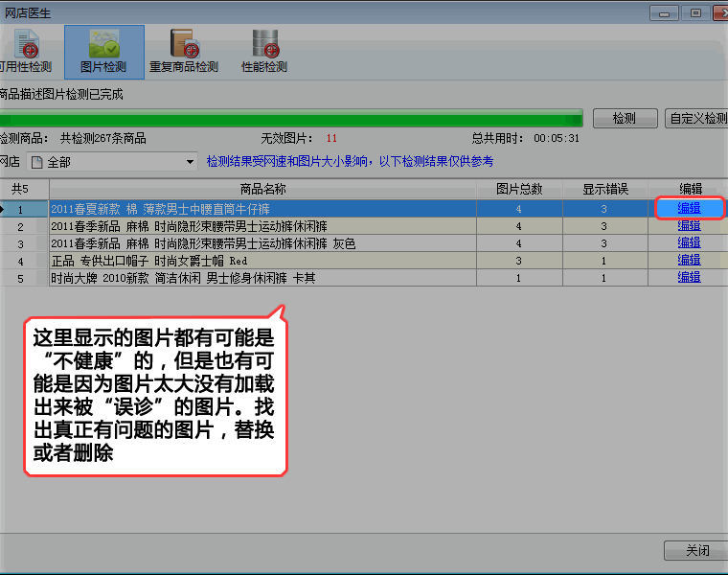728x575 pixels.
Task: Click row number 3 header cell
Action: click(x=24, y=243)
